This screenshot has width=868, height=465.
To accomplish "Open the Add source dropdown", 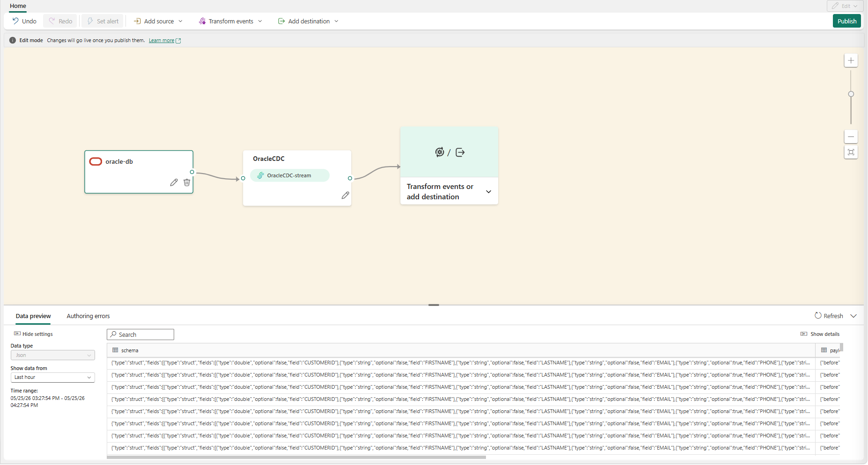I will (x=158, y=21).
